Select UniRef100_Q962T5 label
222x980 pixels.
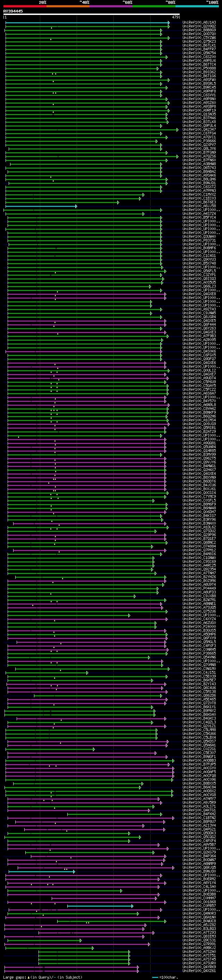pyautogui.click(x=199, y=458)
